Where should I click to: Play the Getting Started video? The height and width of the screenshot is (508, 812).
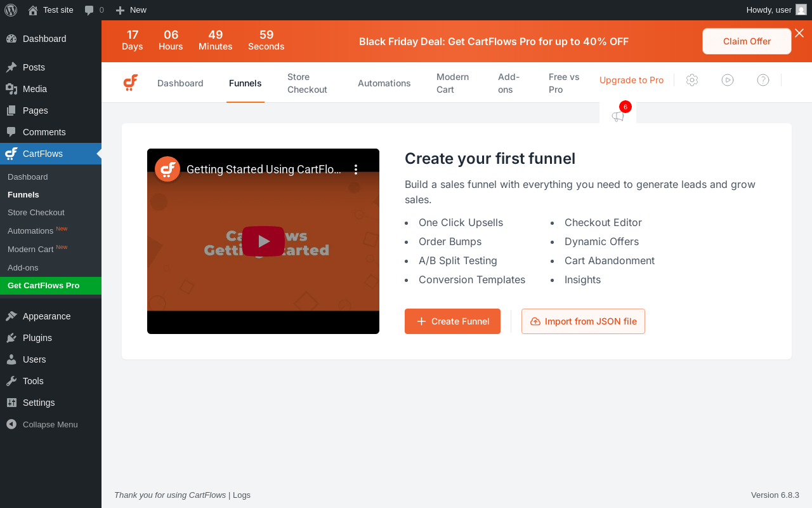263,241
